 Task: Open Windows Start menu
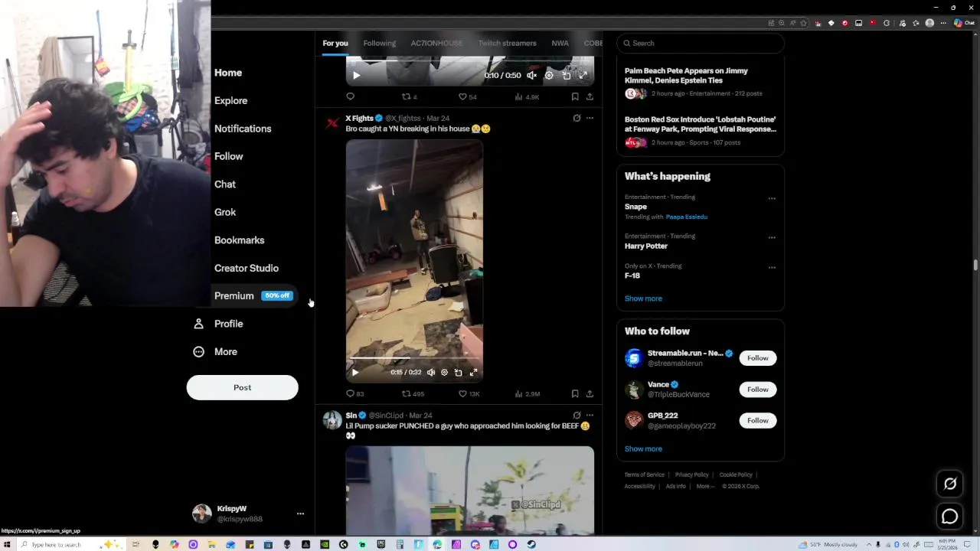tap(7, 545)
